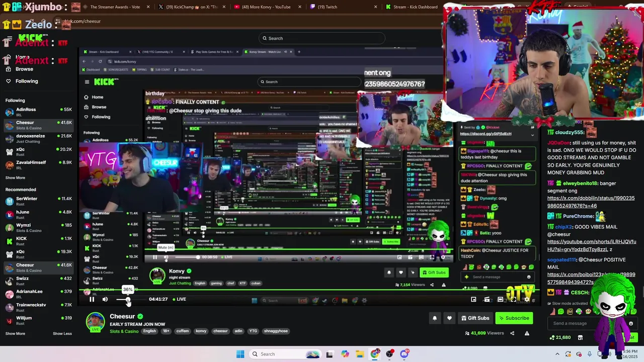This screenshot has width=644, height=362.
Task: Open Willjum in Recommended list
Action: [38, 320]
